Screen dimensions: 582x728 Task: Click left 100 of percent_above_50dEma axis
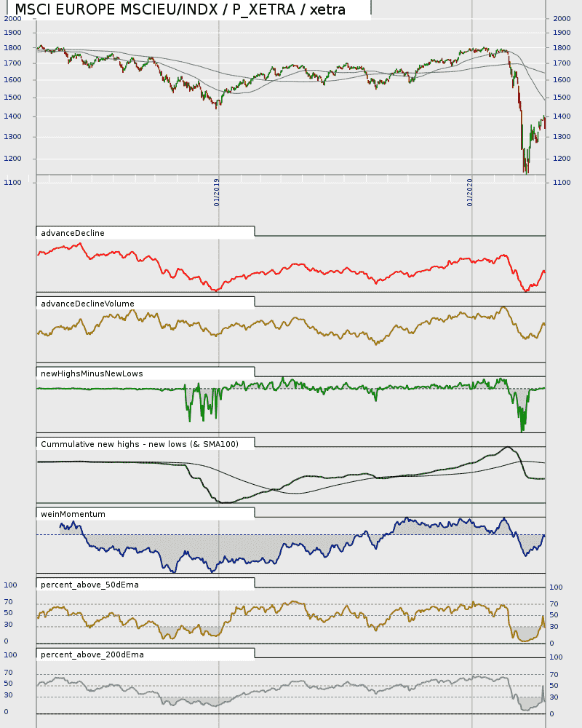[x=10, y=585]
